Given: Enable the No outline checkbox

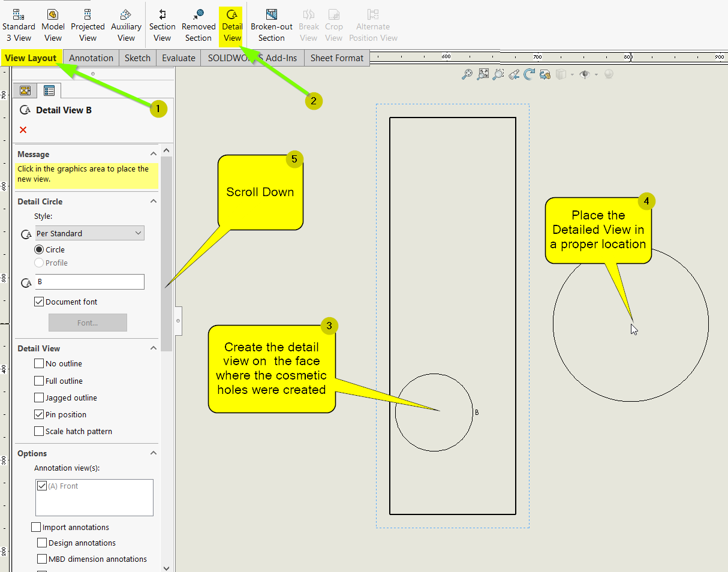Looking at the screenshot, I should coord(39,363).
